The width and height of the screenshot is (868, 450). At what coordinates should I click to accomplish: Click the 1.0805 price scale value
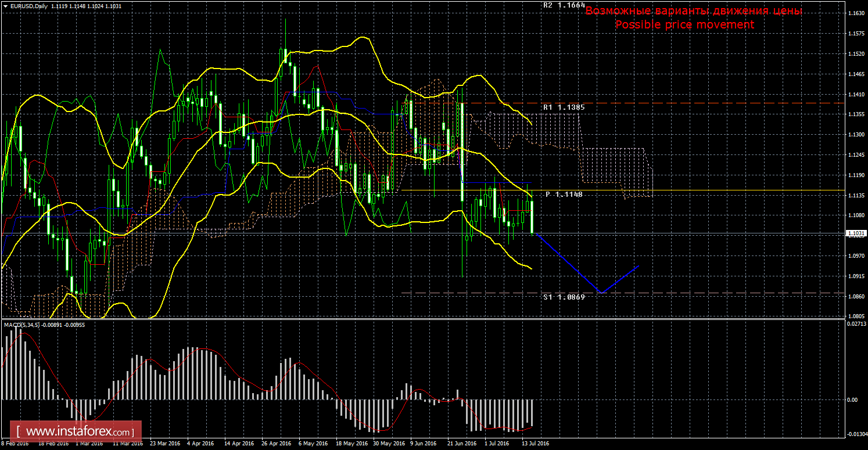(x=854, y=316)
